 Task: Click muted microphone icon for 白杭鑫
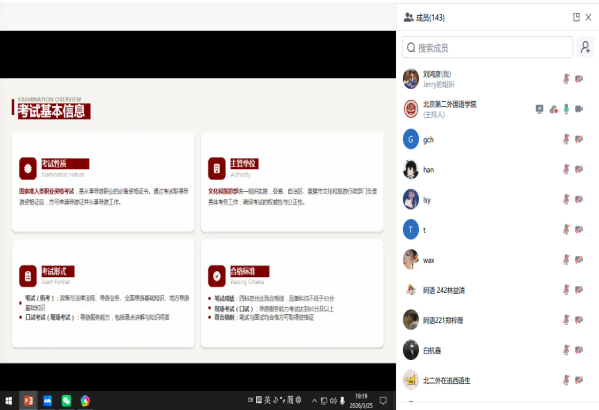566,350
